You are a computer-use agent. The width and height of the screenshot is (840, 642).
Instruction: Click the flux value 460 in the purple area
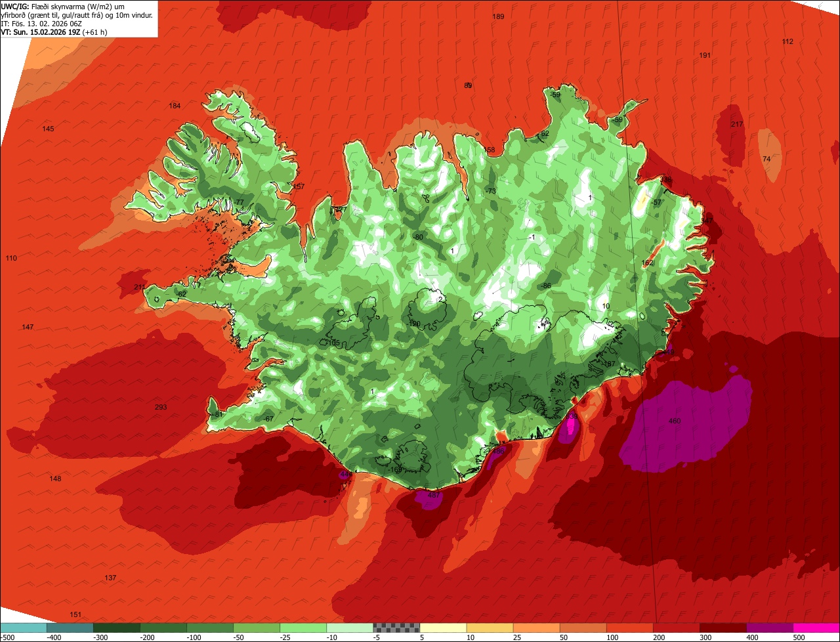point(674,421)
